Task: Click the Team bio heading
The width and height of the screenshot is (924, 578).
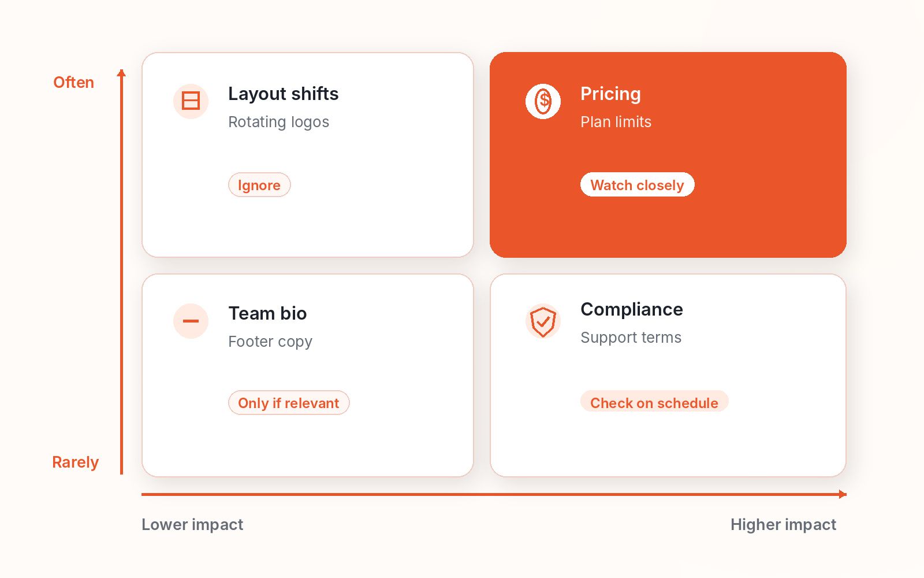Action: click(x=267, y=313)
